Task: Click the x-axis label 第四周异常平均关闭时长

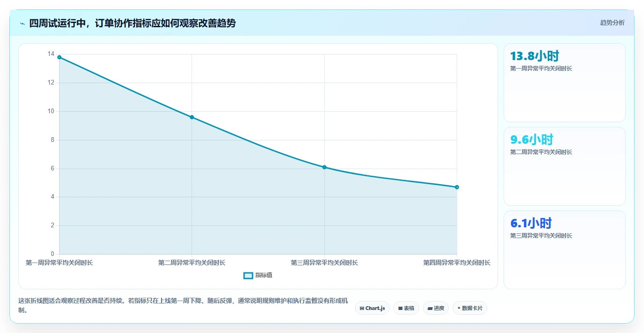Action: click(457, 263)
